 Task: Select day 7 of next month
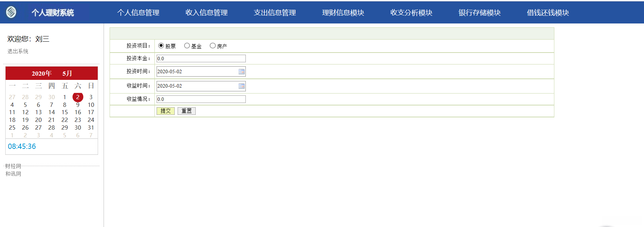pyautogui.click(x=91, y=135)
